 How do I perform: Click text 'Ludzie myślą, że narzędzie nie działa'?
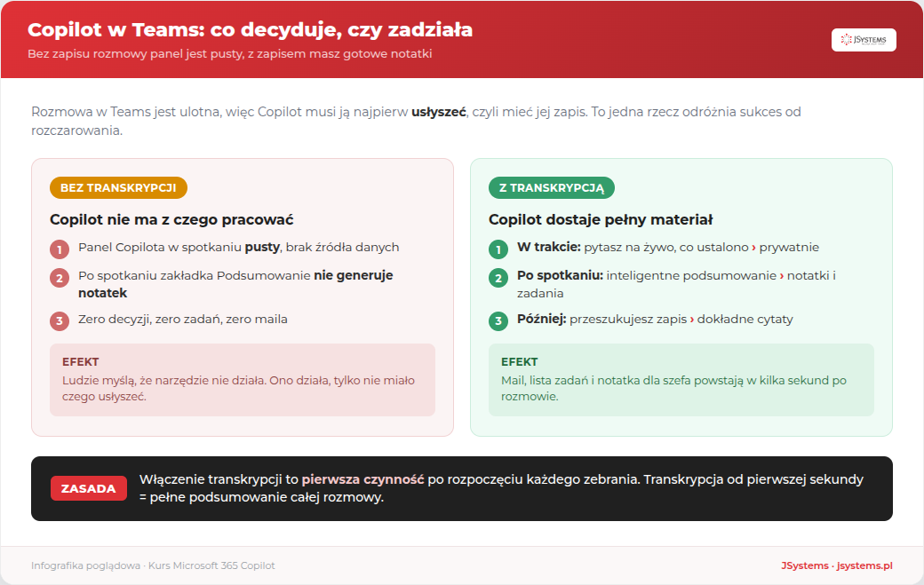[164, 381]
